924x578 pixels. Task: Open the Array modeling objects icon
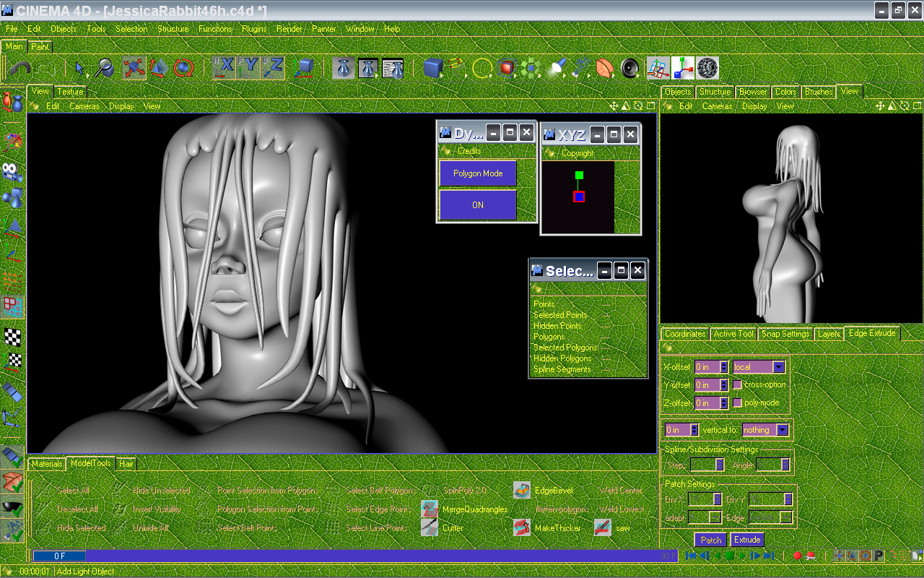[531, 69]
